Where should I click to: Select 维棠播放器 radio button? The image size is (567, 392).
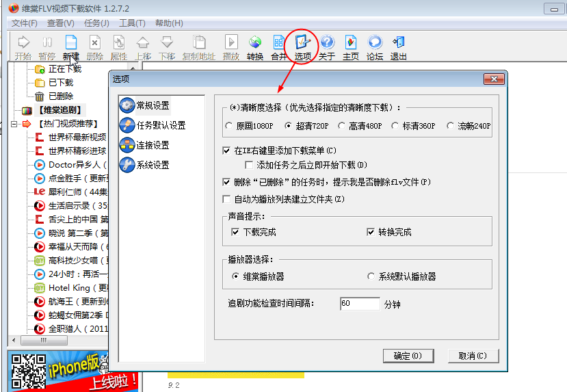click(x=236, y=276)
